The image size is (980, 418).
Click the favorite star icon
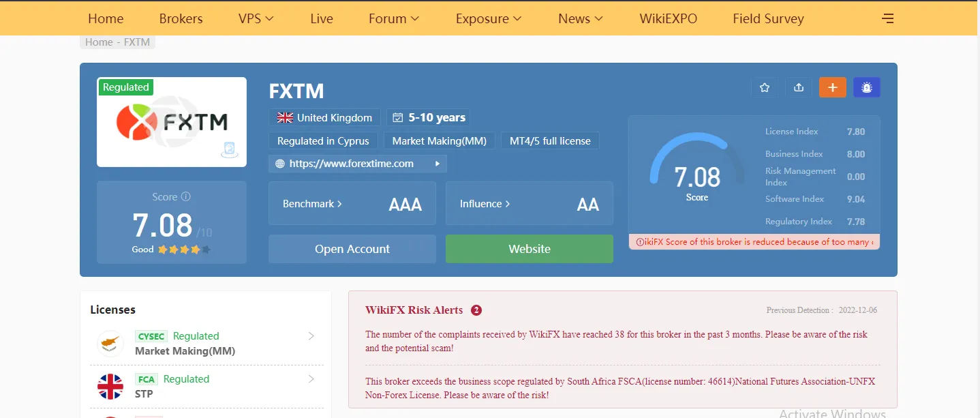tap(765, 87)
